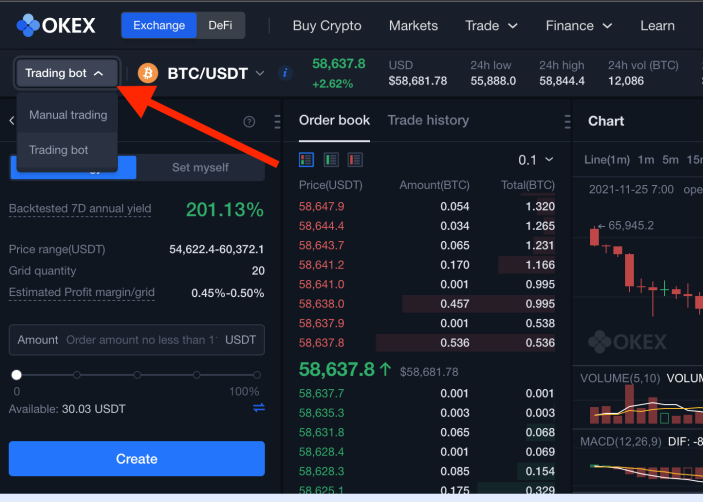Screen dimensions: 703x502
Task: Show buy orders only view icon
Action: (331, 160)
